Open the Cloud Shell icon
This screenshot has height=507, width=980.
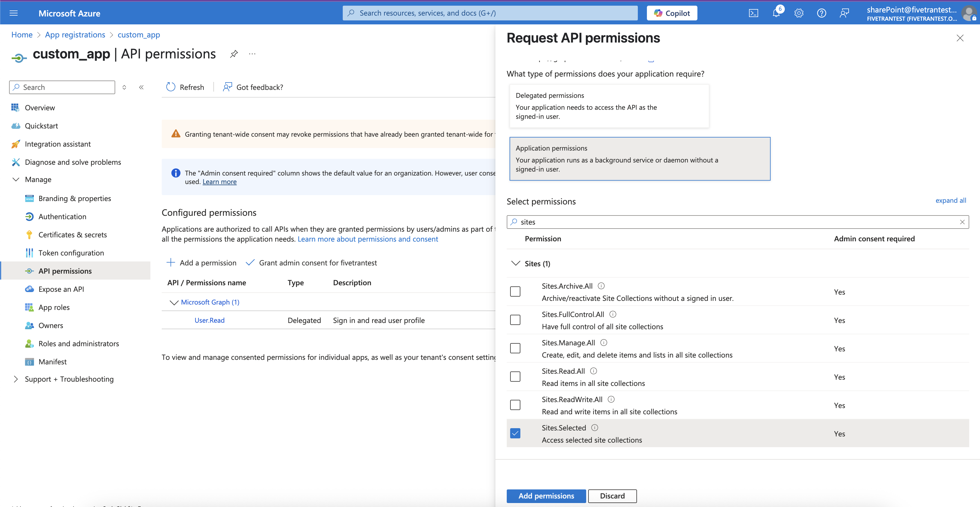[x=753, y=13]
